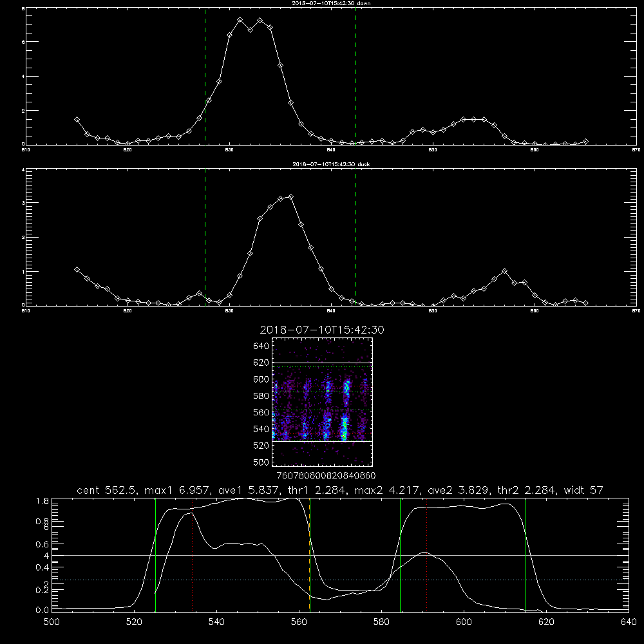This screenshot has width=644, height=644.
Task: Click the last diamond marker of dusk curve
Action: point(585,303)
